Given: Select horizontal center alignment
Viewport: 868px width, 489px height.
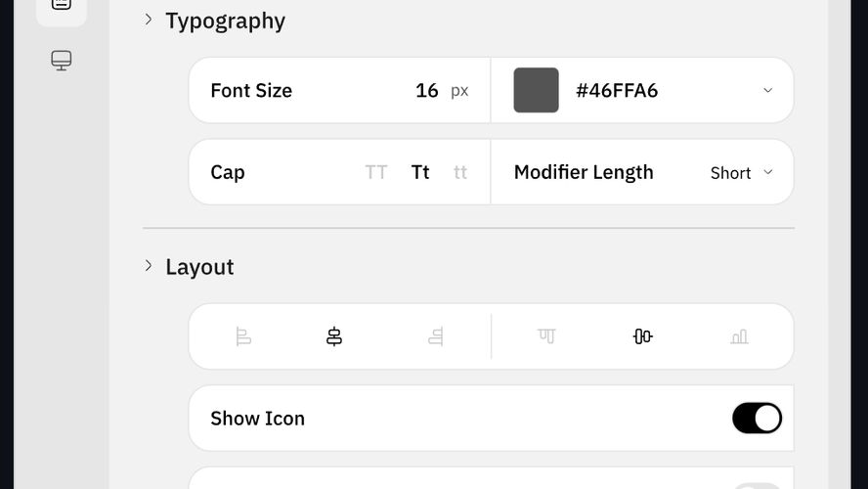Looking at the screenshot, I should coord(334,336).
